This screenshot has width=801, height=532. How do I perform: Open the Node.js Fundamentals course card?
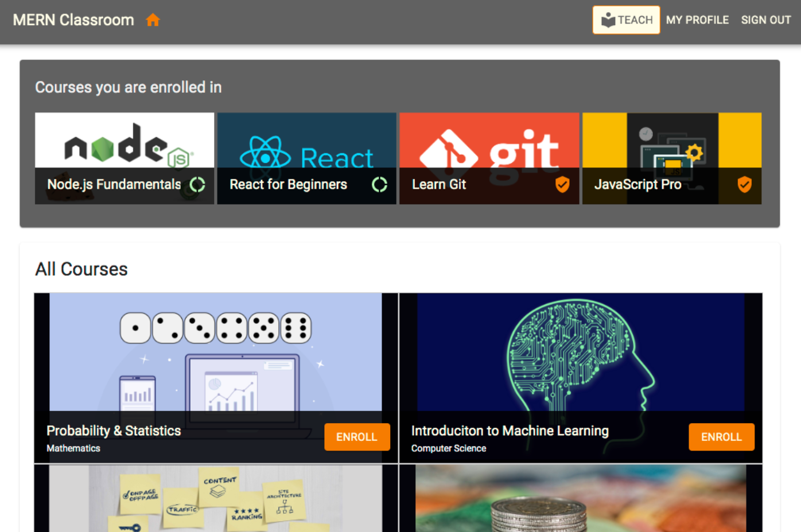coord(124,140)
